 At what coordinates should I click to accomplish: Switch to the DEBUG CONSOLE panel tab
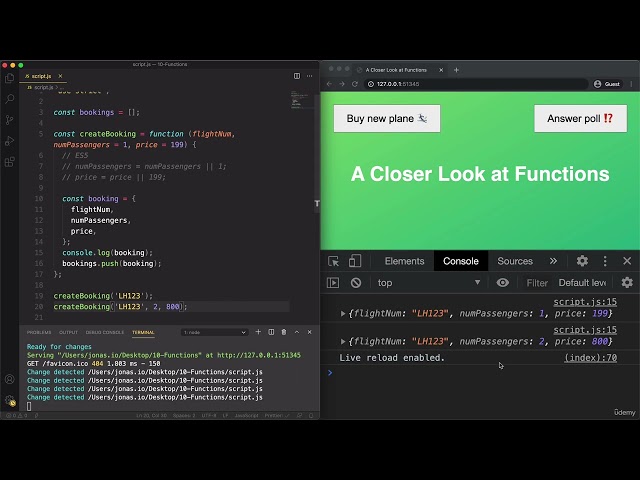point(105,332)
